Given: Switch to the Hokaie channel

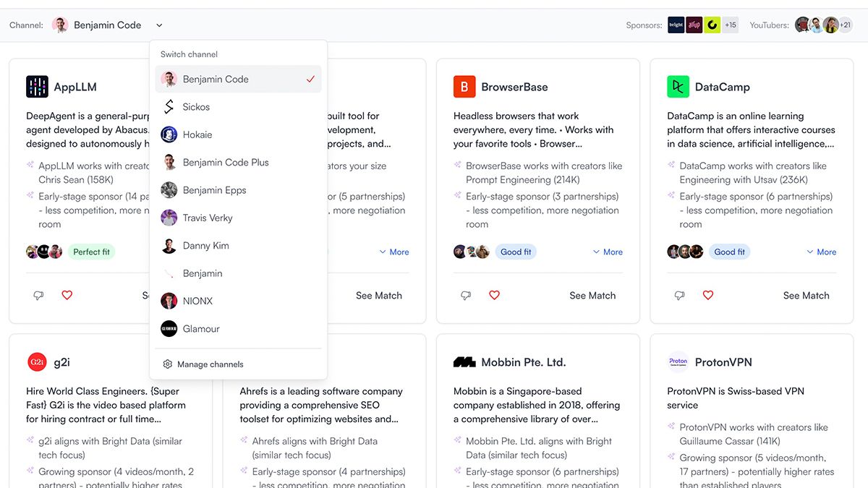Looking at the screenshot, I should [x=197, y=134].
